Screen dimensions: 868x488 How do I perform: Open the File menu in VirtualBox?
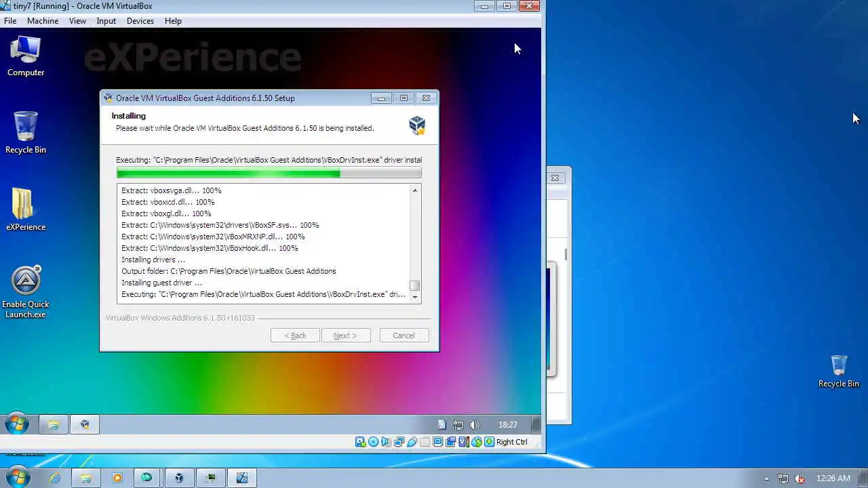tap(10, 21)
